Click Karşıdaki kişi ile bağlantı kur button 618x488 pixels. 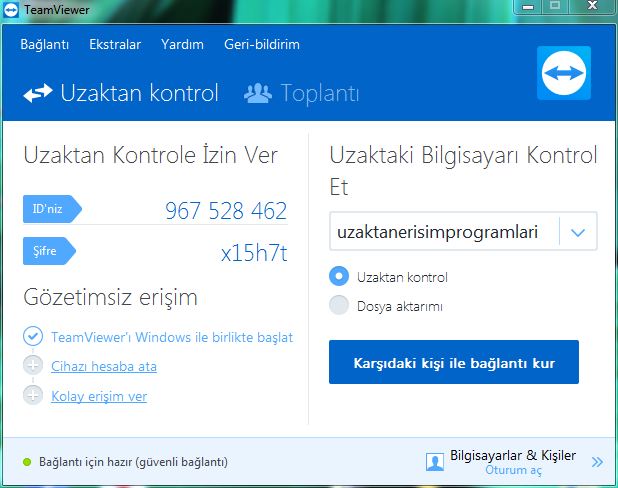pyautogui.click(x=454, y=362)
